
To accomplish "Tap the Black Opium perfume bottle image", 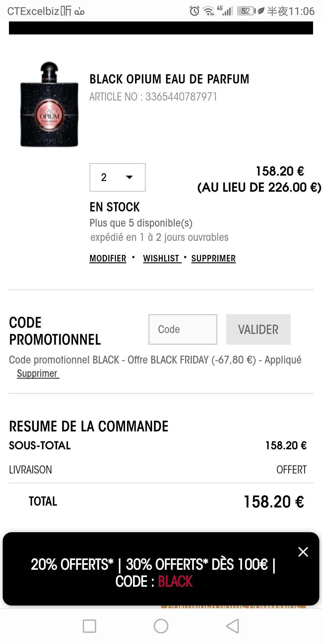I will [49, 104].
